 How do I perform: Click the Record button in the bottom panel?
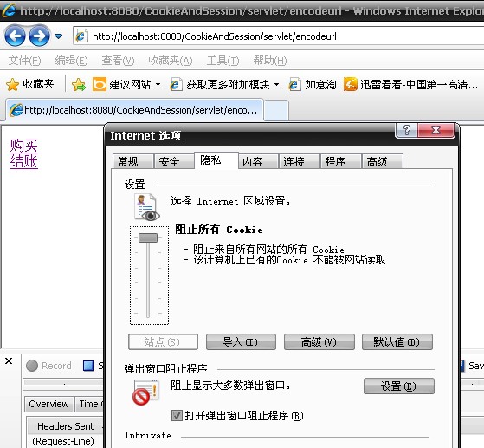pos(48,366)
